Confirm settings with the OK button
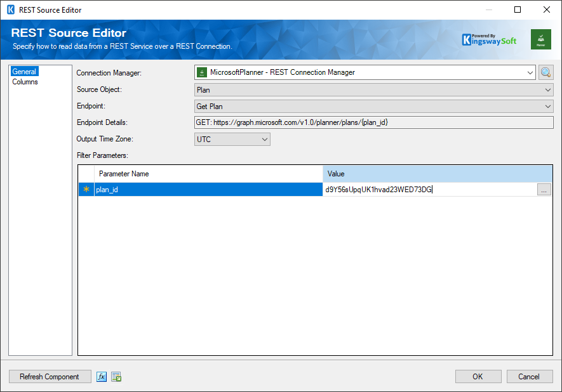This screenshot has height=392, width=562. pyautogui.click(x=478, y=376)
